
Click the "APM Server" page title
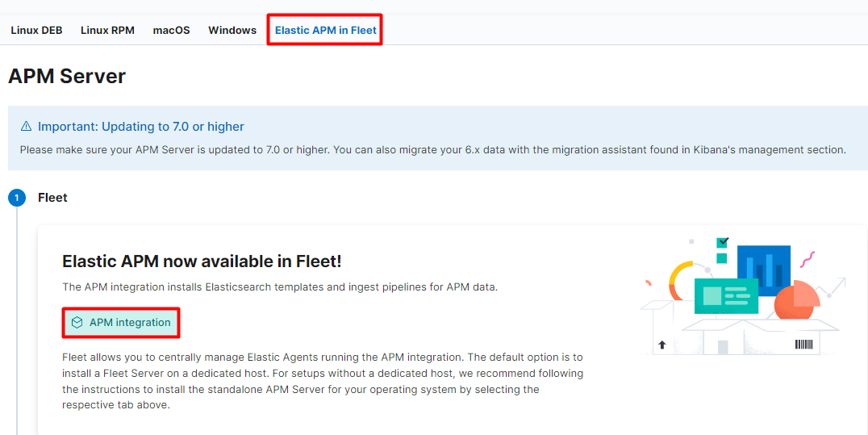[67, 76]
